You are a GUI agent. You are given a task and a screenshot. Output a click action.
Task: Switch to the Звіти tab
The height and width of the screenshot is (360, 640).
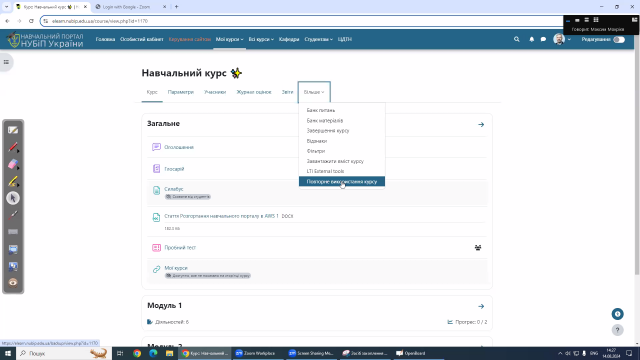[287, 92]
